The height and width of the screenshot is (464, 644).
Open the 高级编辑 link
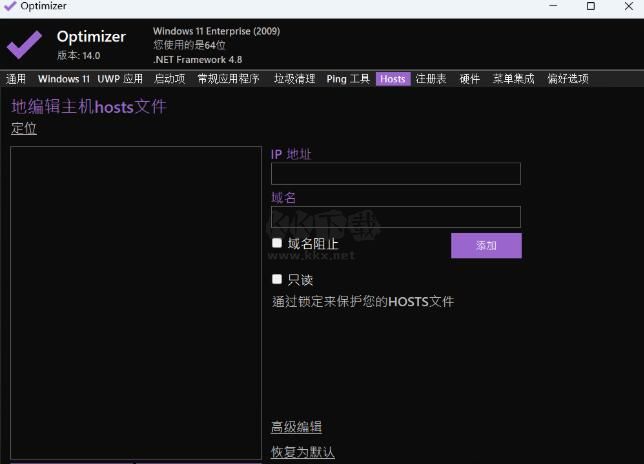tap(296, 427)
